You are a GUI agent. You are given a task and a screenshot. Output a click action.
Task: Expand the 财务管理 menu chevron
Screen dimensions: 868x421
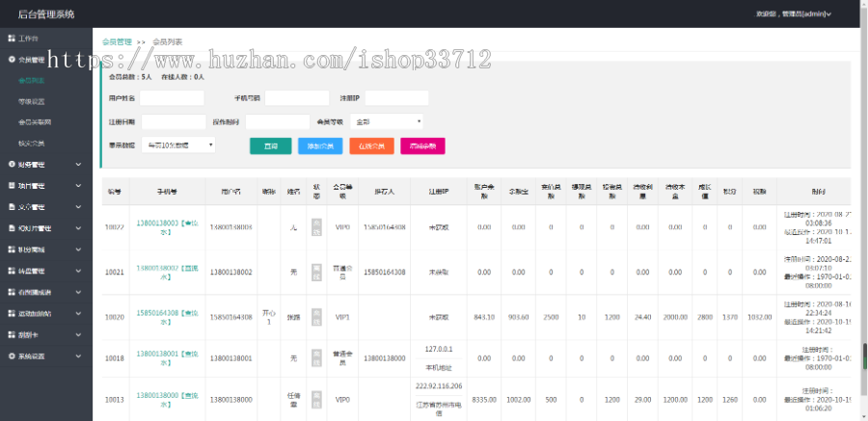pyautogui.click(x=78, y=165)
